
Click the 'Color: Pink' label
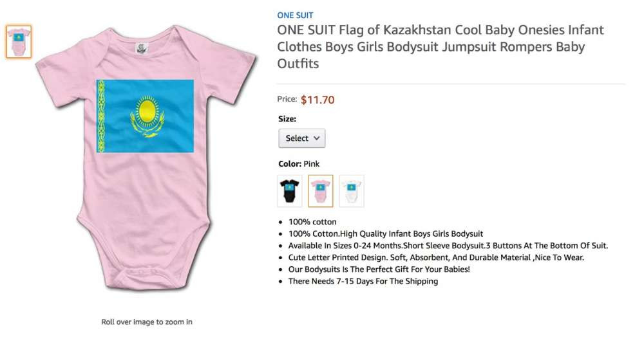point(299,164)
